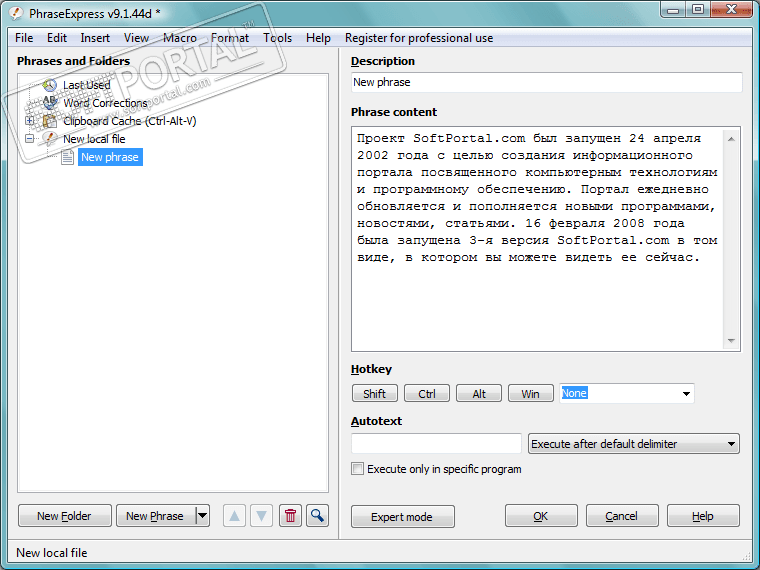Select Word Corrections in the tree
This screenshot has height=570, width=760.
click(x=105, y=103)
